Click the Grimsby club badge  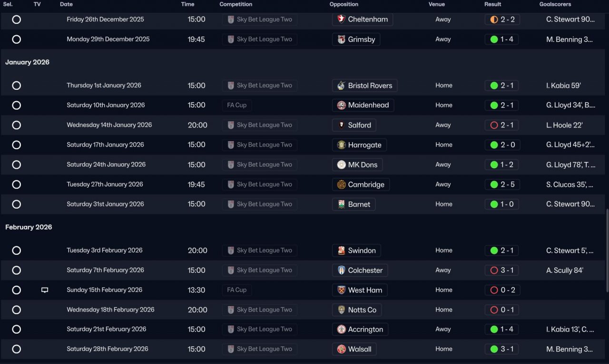pyautogui.click(x=341, y=39)
